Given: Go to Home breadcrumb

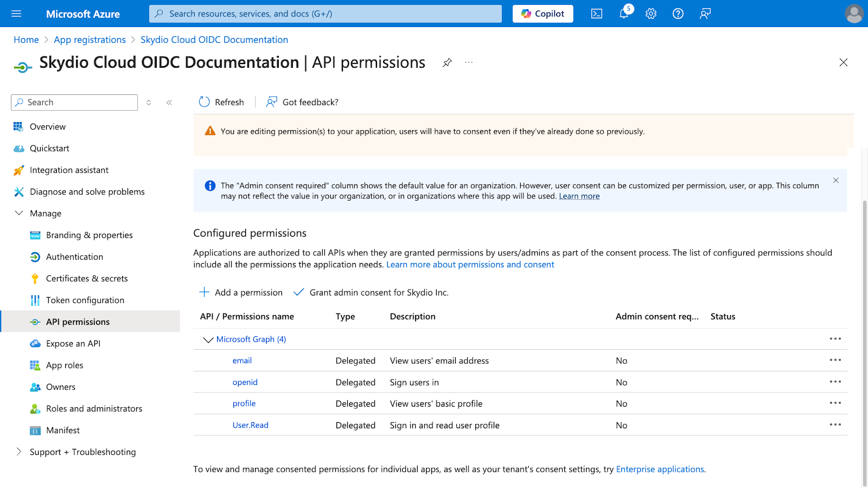Looking at the screenshot, I should click(26, 40).
